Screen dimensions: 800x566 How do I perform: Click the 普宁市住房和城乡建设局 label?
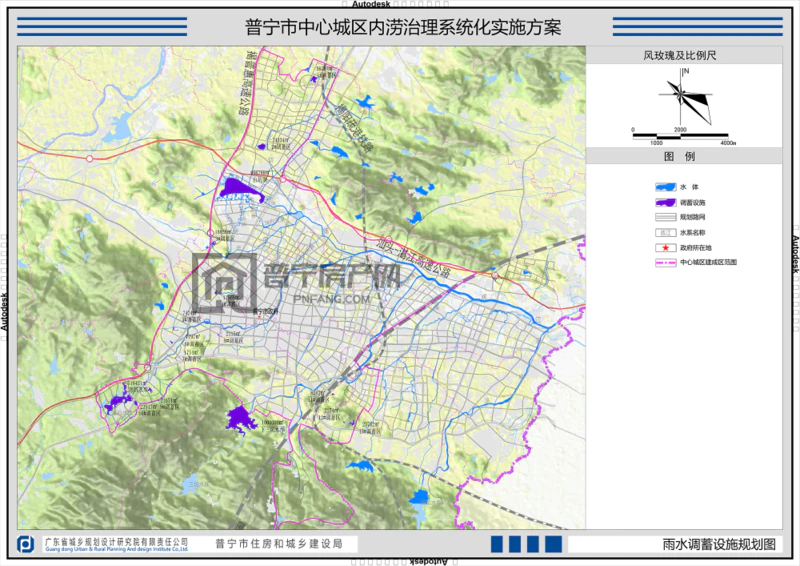click(279, 544)
